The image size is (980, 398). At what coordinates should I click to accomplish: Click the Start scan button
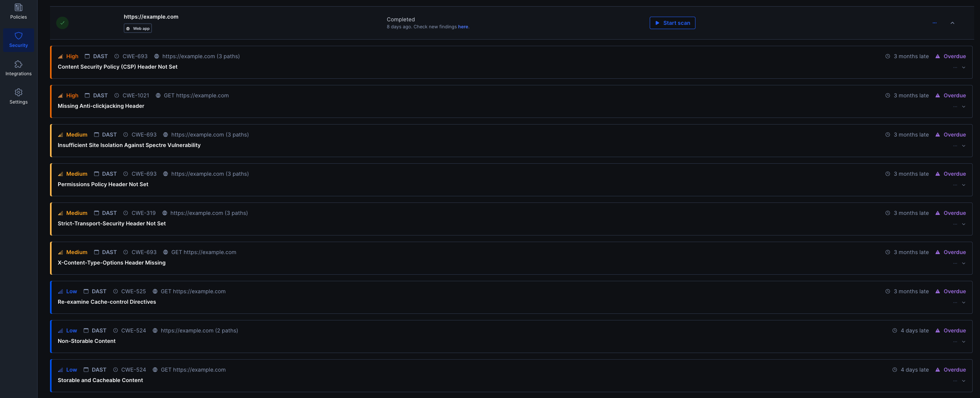click(x=672, y=23)
